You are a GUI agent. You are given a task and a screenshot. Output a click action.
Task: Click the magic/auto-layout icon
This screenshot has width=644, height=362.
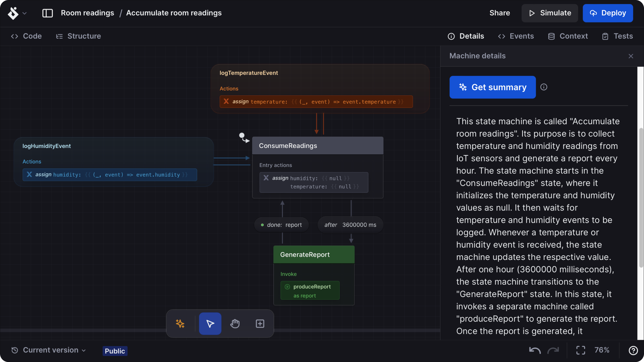click(181, 324)
